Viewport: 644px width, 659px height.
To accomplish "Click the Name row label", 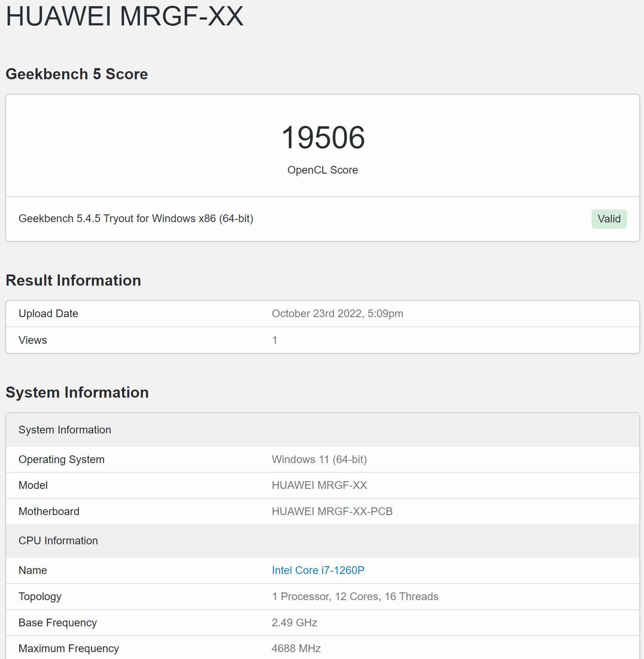I will (x=33, y=570).
